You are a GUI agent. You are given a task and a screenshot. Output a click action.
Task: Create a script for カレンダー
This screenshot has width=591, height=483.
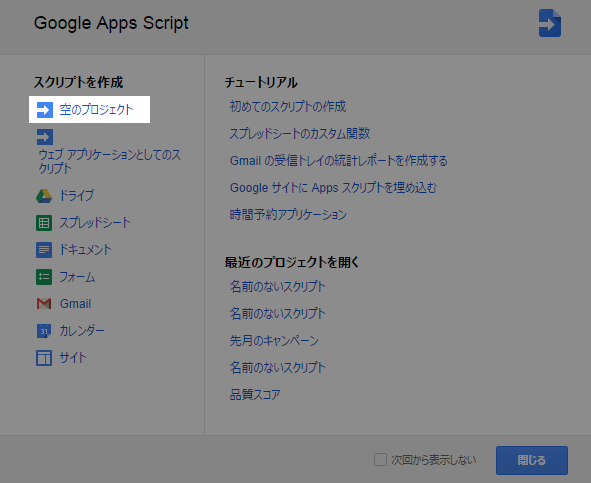82,331
